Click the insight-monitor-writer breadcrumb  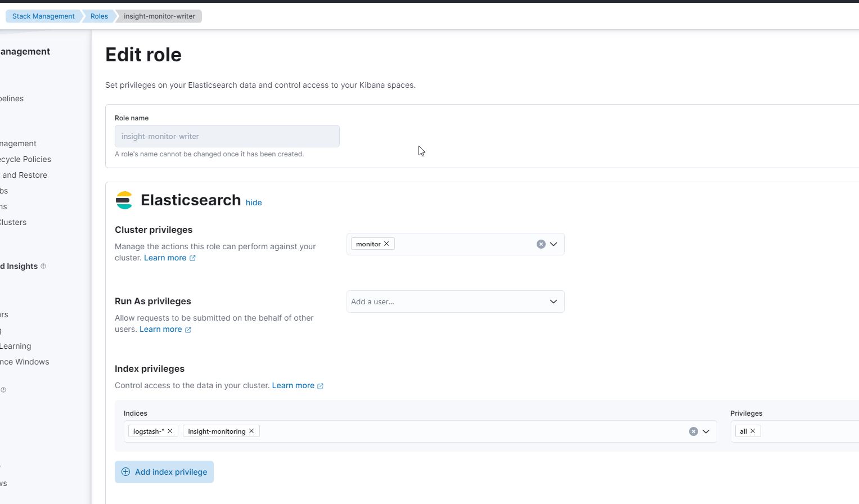(159, 16)
